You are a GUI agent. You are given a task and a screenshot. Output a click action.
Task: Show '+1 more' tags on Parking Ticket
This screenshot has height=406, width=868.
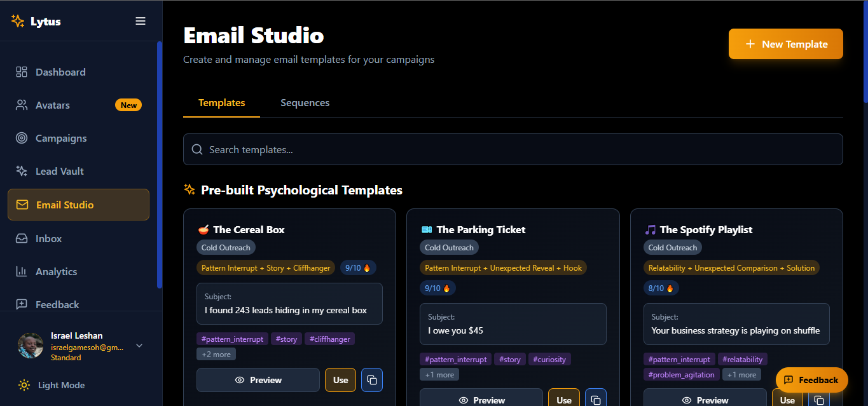tap(439, 375)
